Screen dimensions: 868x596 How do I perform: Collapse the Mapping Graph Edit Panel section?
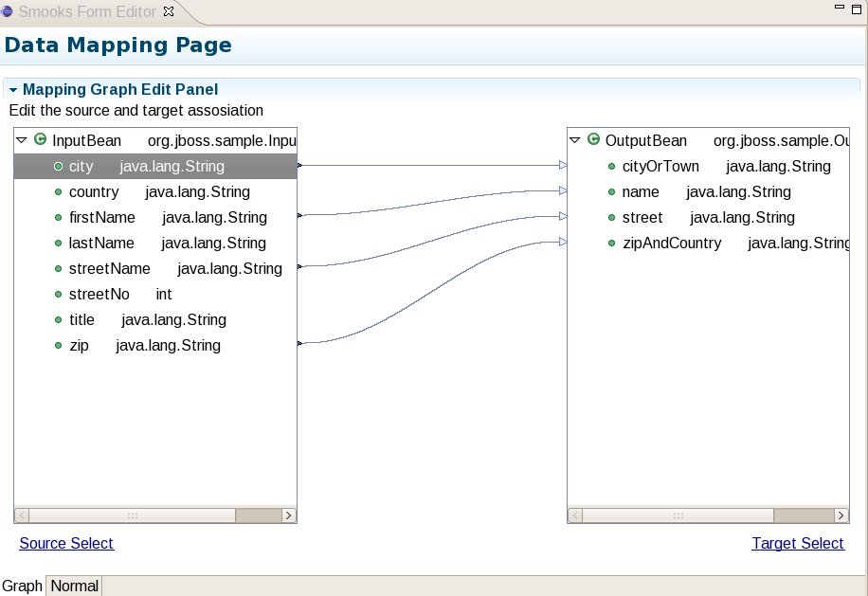(13, 90)
